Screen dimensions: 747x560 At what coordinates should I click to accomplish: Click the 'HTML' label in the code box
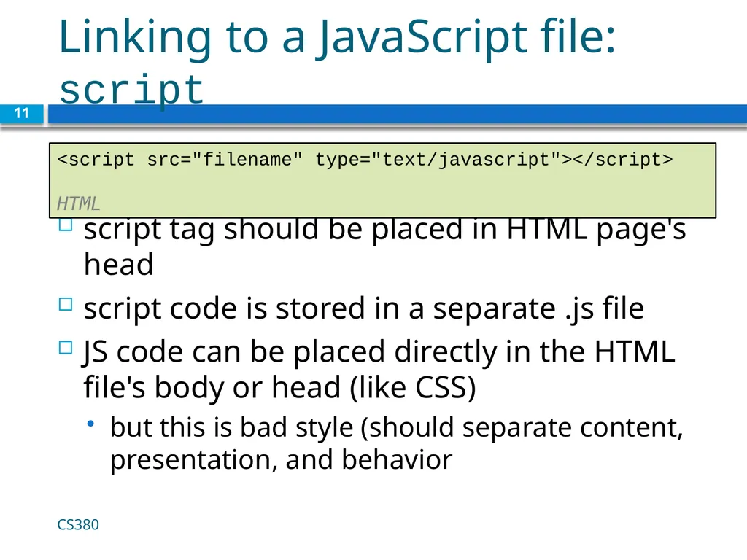78,203
